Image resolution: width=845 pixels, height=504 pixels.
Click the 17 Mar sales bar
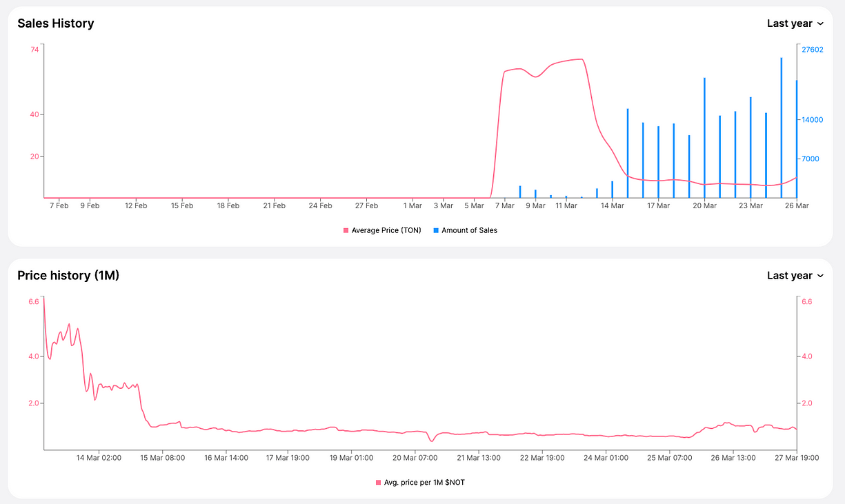pos(658,162)
